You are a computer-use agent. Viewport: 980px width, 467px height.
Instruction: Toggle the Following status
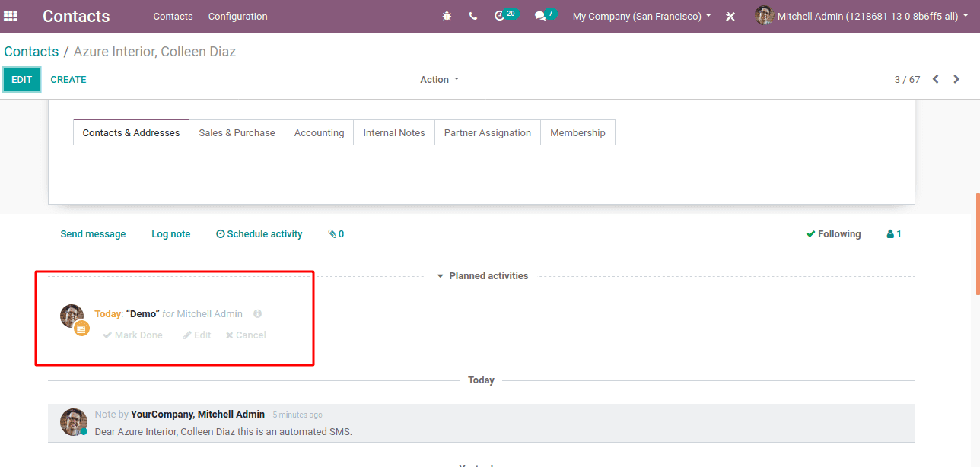[833, 234]
